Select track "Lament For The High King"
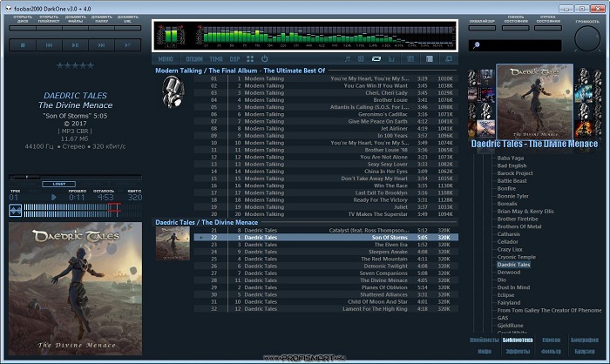The image size is (610, 364). click(x=326, y=309)
